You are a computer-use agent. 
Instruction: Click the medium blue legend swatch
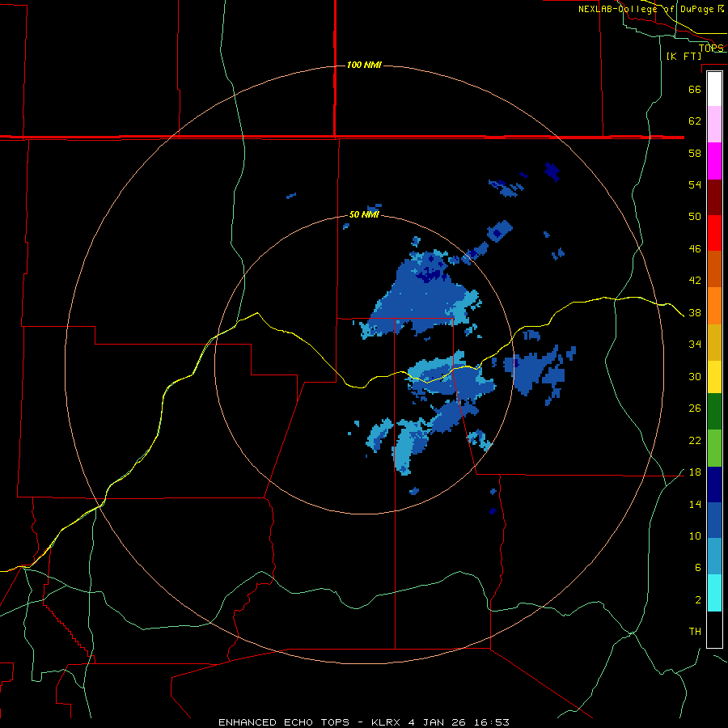714,520
